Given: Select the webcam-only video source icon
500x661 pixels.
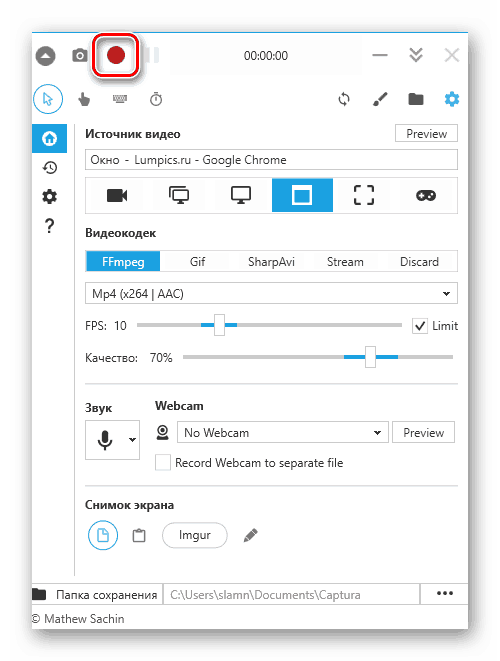Looking at the screenshot, I should (x=117, y=196).
